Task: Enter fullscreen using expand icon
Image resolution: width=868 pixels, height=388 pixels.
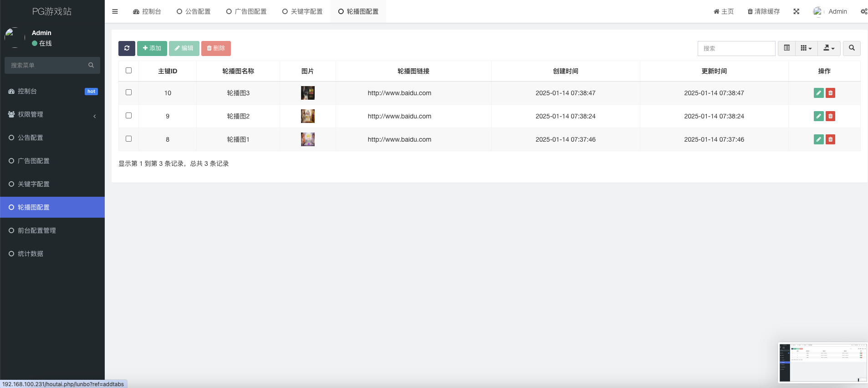Action: click(796, 11)
